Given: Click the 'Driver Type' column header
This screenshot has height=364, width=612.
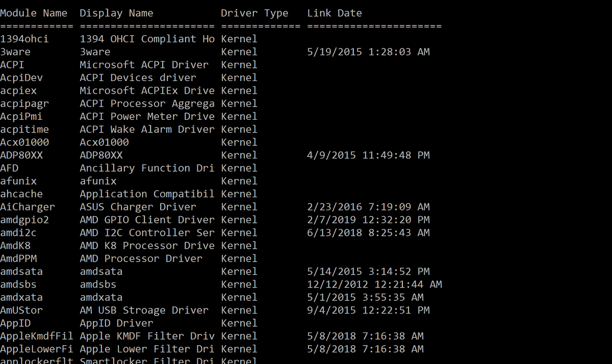Looking at the screenshot, I should click(x=254, y=13).
